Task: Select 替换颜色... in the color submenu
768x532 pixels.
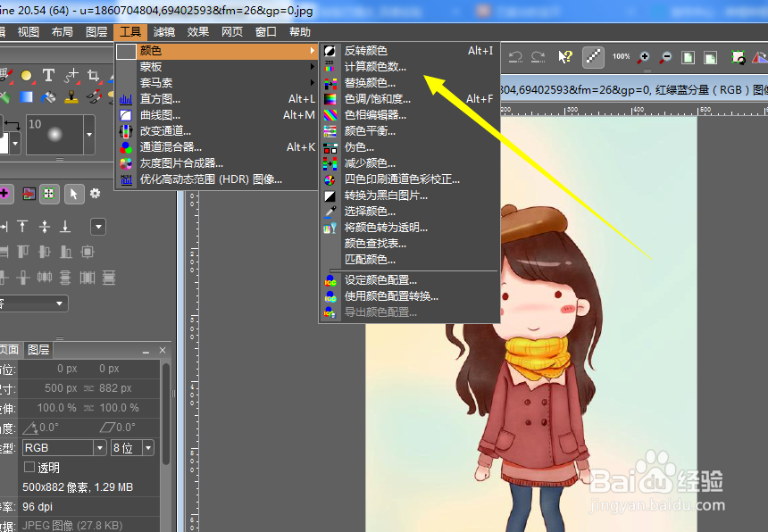Action: click(x=410, y=83)
